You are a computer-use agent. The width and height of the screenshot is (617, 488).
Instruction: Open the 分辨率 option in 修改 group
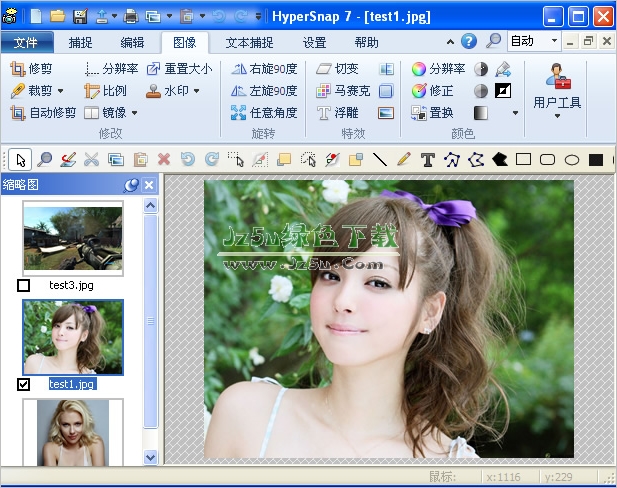(111, 69)
